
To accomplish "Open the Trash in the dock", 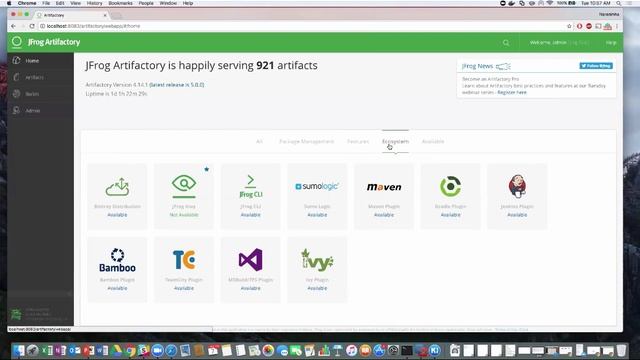I will pos(621,350).
